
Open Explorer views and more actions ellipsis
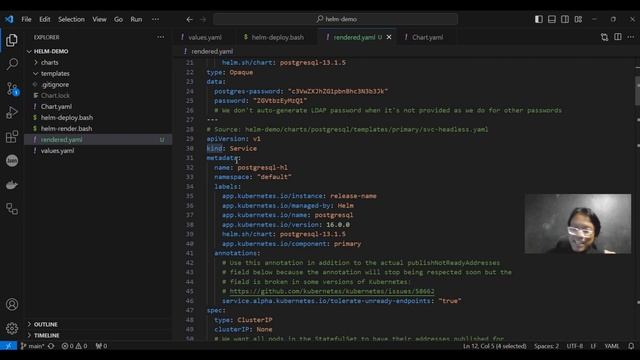pos(161,37)
